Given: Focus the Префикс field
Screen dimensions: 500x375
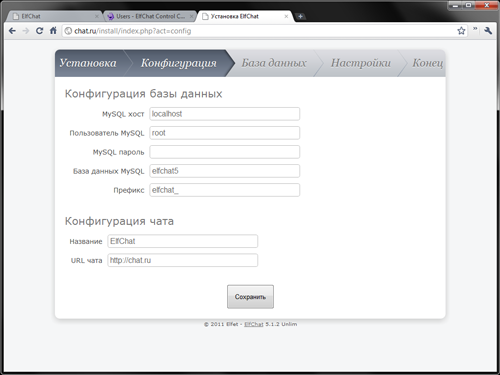Looking at the screenshot, I should [225, 190].
